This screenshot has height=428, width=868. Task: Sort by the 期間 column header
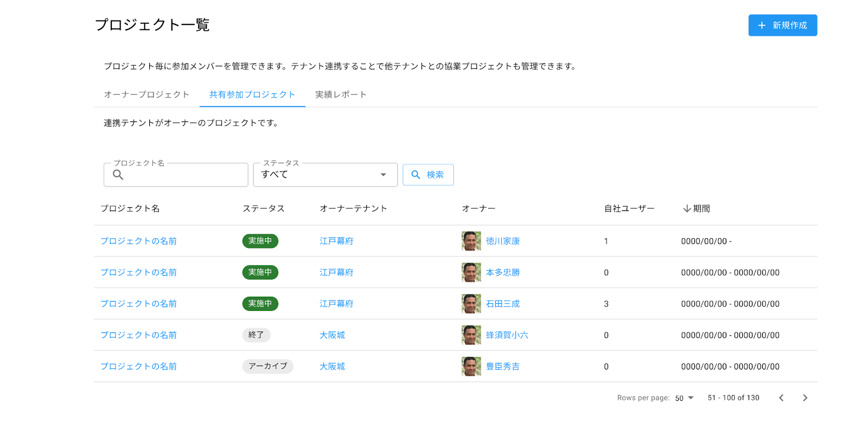[697, 208]
